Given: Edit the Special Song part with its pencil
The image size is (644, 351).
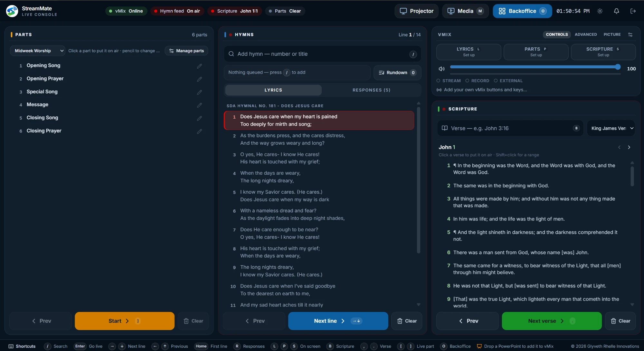Looking at the screenshot, I should coord(199,92).
